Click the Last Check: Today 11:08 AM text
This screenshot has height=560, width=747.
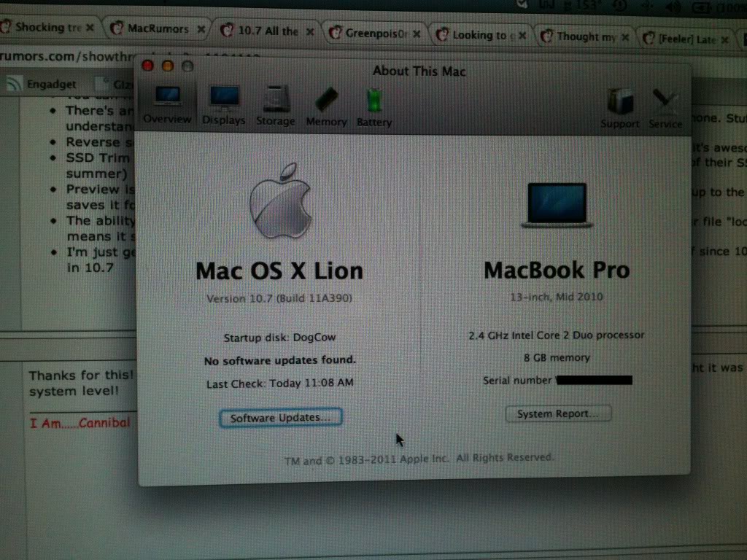pyautogui.click(x=280, y=383)
